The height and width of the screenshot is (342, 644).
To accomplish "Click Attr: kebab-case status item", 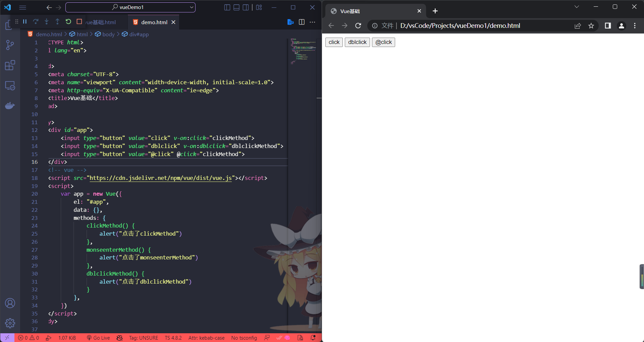I will point(206,338).
